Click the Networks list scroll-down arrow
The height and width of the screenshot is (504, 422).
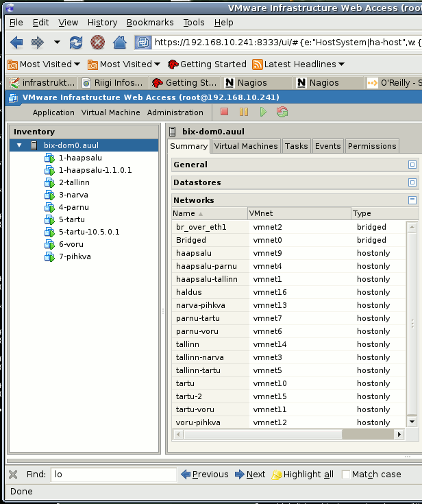412,422
